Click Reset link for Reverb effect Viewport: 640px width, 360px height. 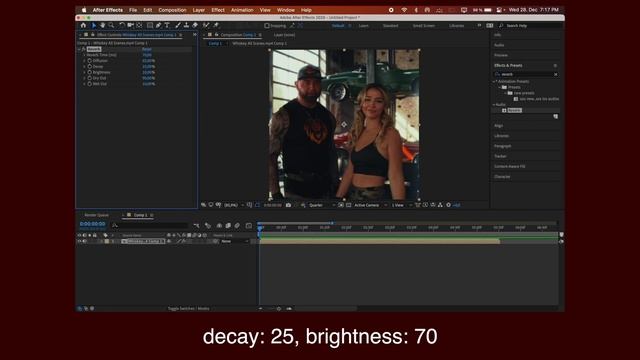[x=147, y=49]
